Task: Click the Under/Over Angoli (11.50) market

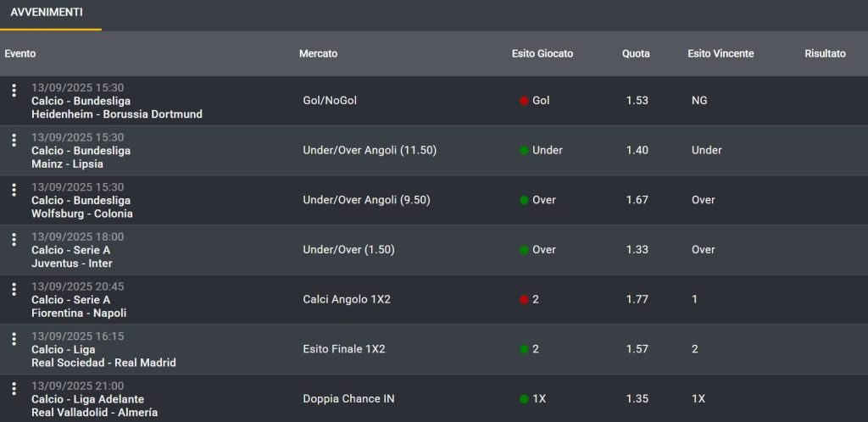Action: pyautogui.click(x=370, y=150)
